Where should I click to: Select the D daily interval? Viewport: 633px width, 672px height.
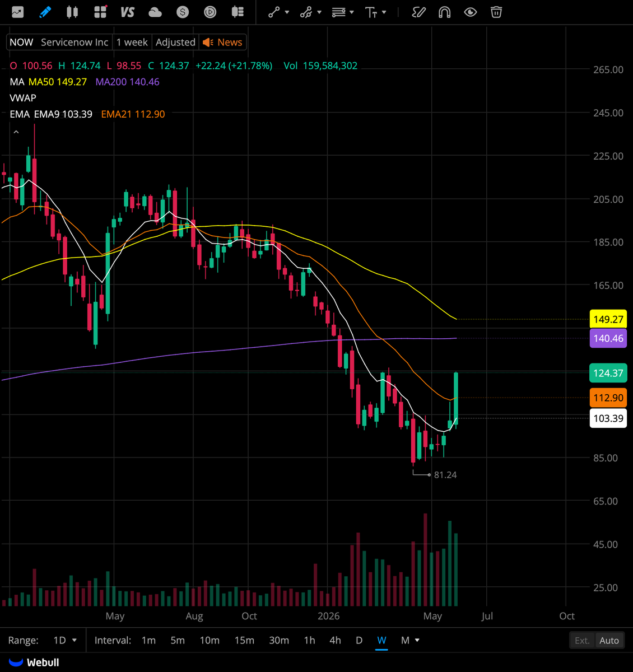point(359,640)
